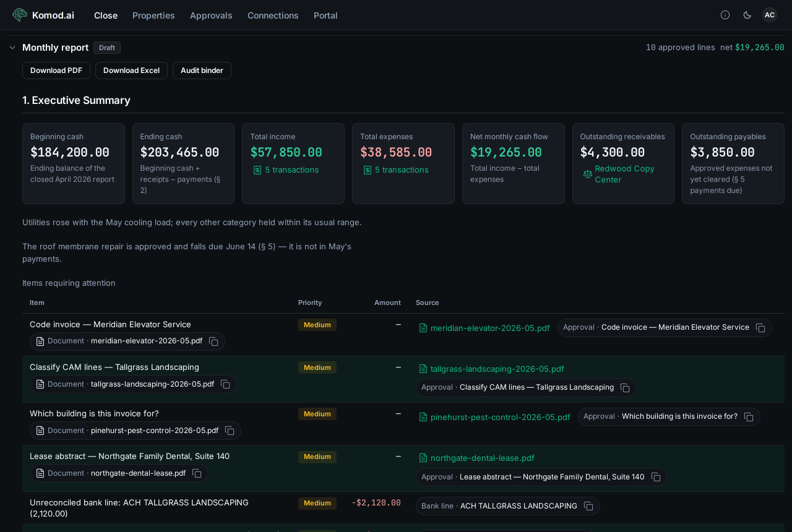792x532 pixels.
Task: Click the Ending cash value $203,465.00
Action: pos(179,152)
